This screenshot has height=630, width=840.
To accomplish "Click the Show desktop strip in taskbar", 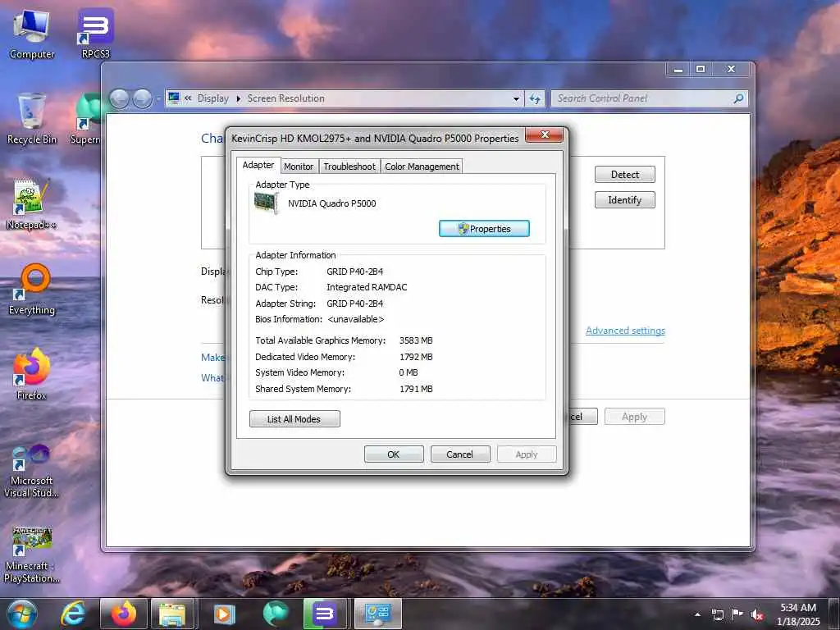I will point(835,614).
